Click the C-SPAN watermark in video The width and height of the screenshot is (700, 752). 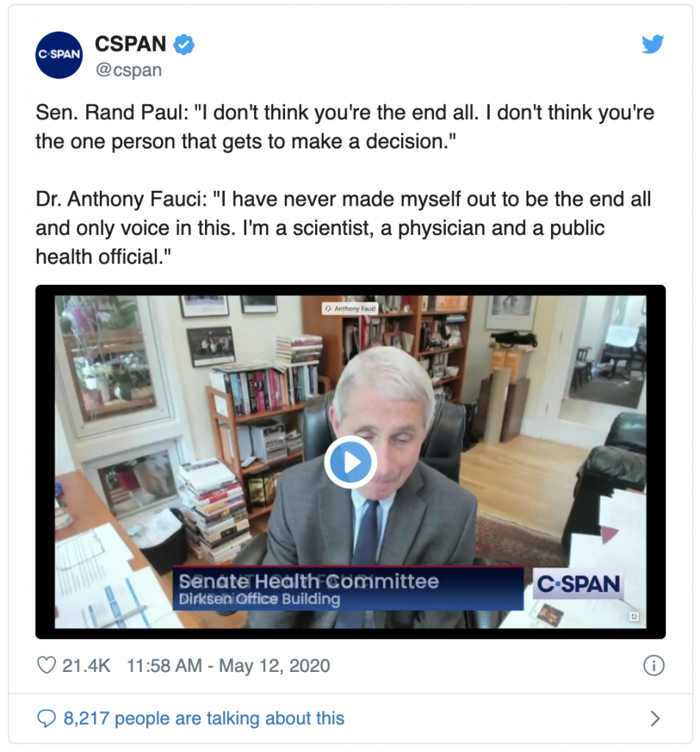578,584
